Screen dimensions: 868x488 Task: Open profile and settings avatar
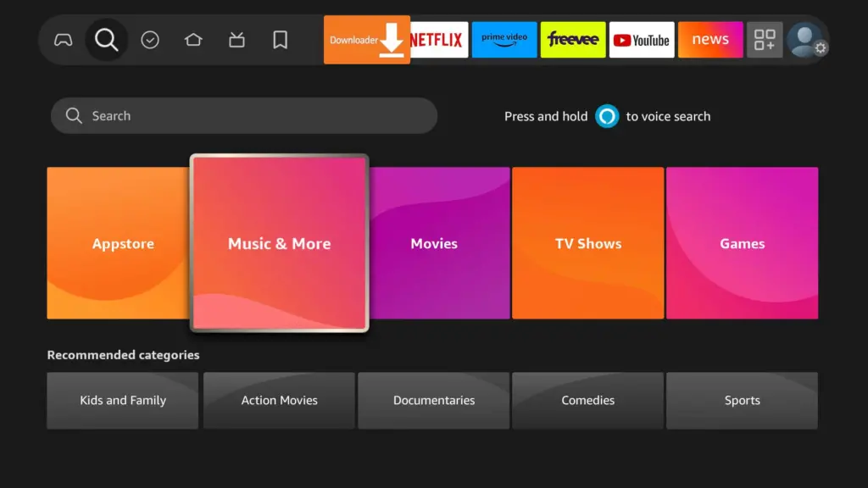(x=805, y=40)
